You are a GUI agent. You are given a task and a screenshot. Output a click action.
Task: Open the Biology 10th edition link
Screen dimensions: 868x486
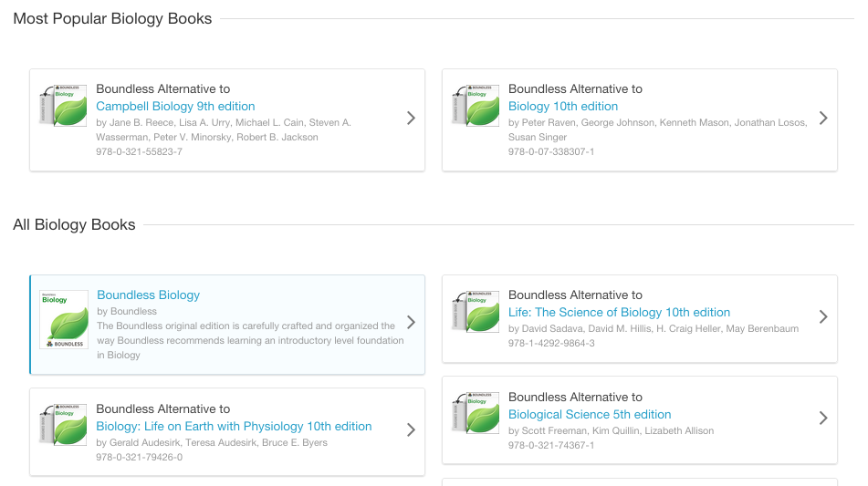point(563,106)
